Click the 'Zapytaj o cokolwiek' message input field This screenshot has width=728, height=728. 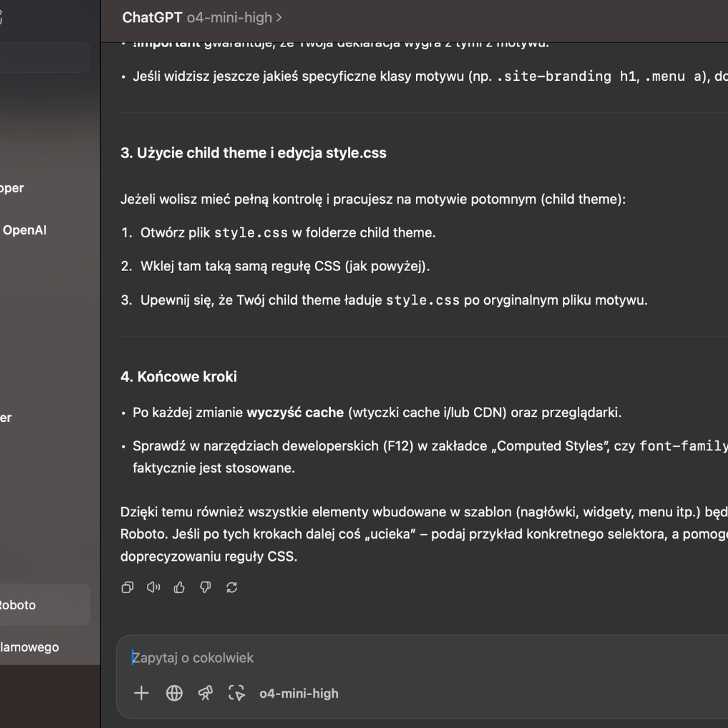coord(270,657)
